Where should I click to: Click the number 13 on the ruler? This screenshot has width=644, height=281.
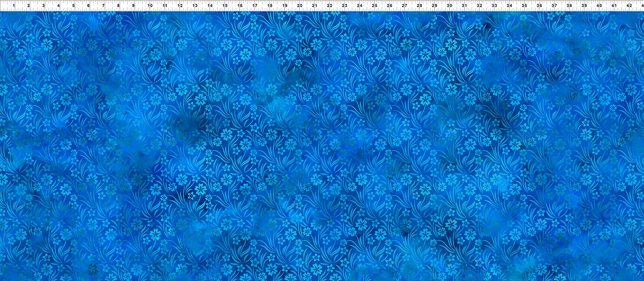click(x=195, y=6)
